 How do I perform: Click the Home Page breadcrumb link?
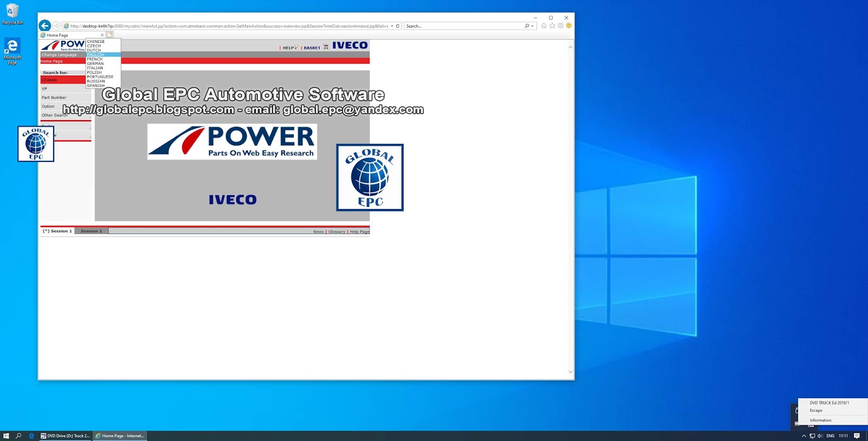pyautogui.click(x=52, y=61)
